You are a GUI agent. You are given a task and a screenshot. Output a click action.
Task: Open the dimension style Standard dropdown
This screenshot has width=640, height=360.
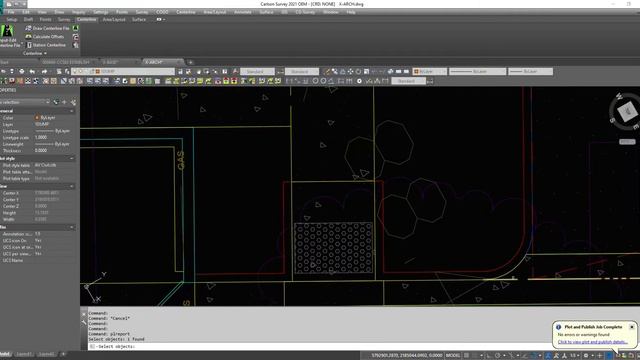click(x=302, y=71)
